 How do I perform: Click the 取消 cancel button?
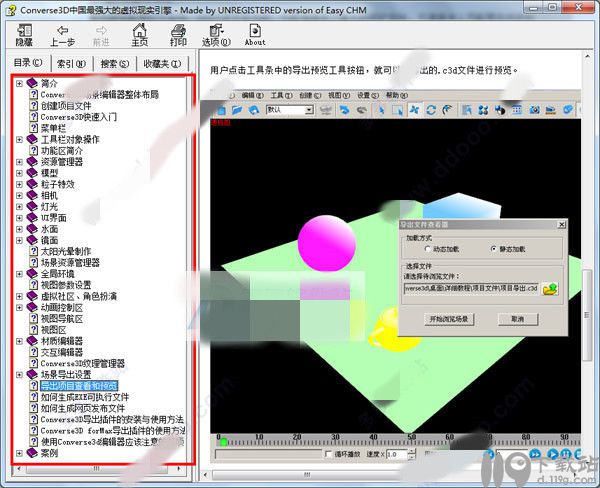(x=518, y=319)
